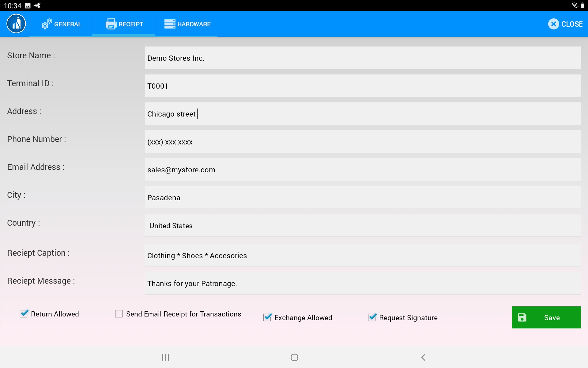Switch to the General tab
The width and height of the screenshot is (588, 368).
tap(61, 24)
